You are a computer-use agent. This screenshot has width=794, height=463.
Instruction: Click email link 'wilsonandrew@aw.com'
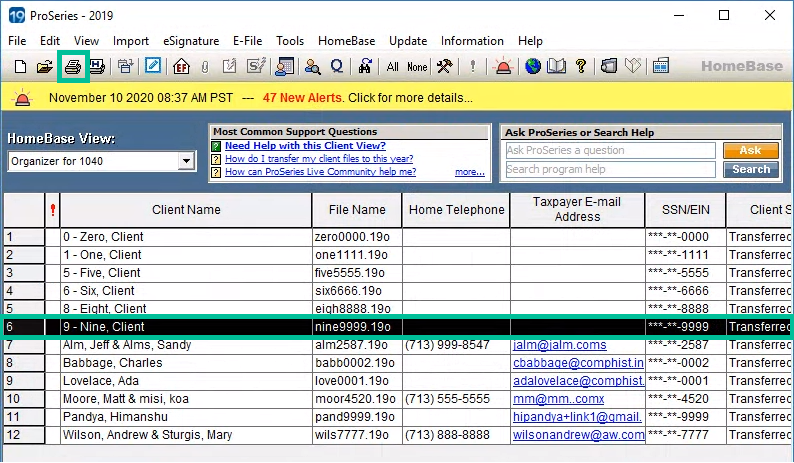pos(578,435)
